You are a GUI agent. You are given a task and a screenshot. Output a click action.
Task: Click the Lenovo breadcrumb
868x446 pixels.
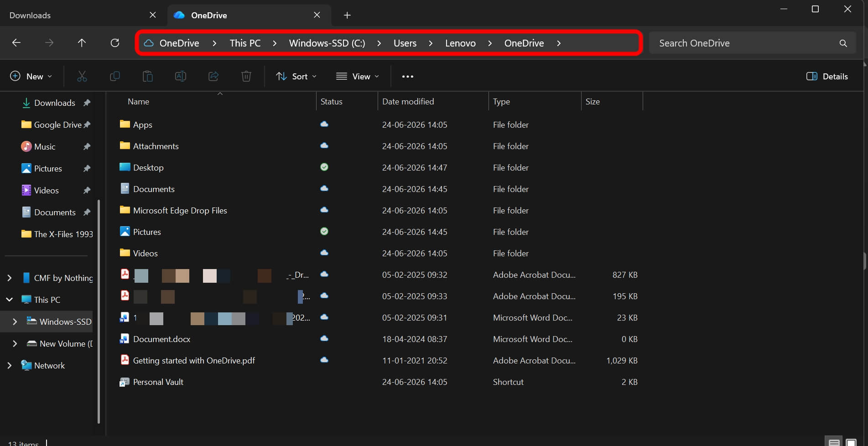tap(460, 43)
